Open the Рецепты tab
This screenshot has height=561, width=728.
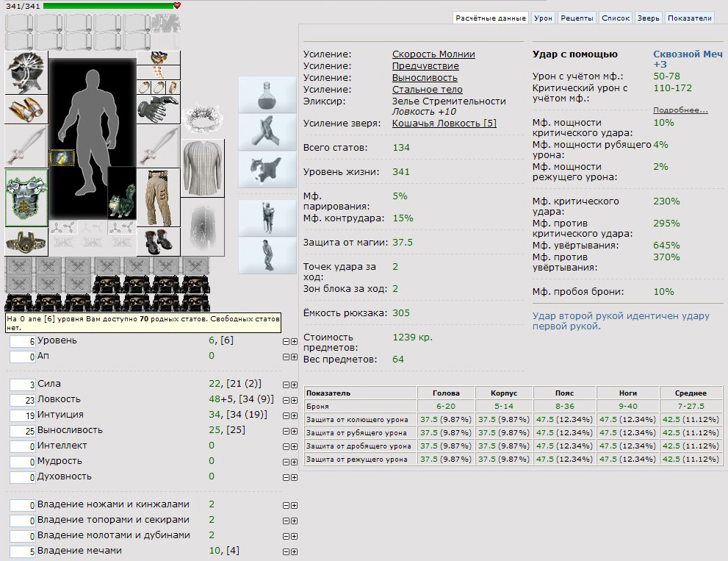coord(577,18)
